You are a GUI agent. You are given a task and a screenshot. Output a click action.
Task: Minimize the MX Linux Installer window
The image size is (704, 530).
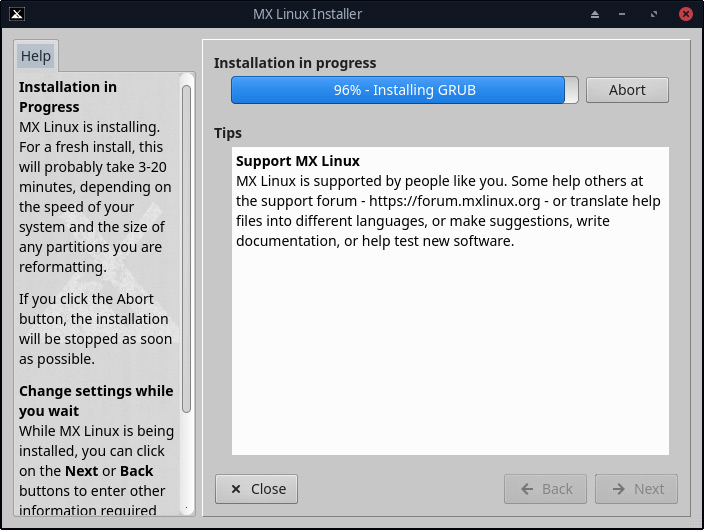point(622,14)
